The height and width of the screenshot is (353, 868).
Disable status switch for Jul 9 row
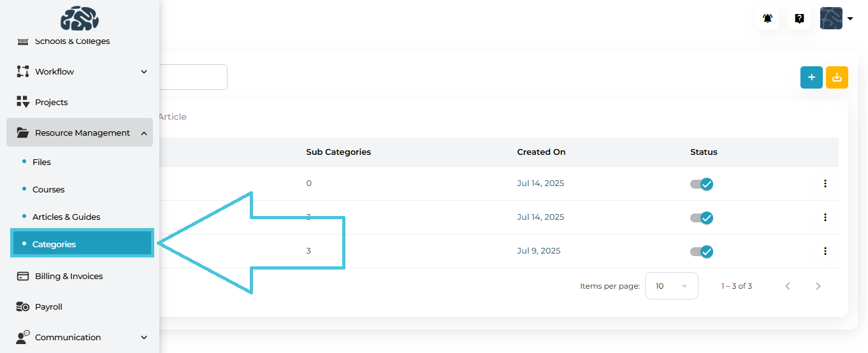pyautogui.click(x=702, y=252)
